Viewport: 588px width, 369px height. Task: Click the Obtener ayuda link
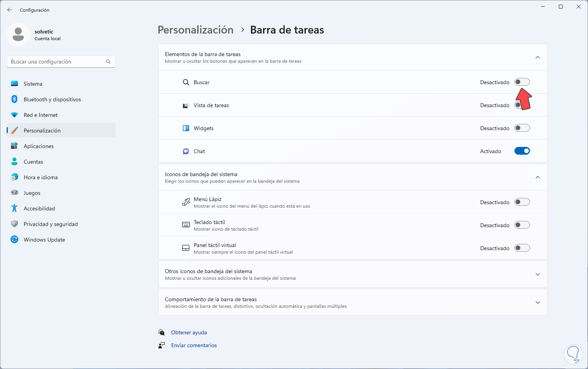pos(189,332)
